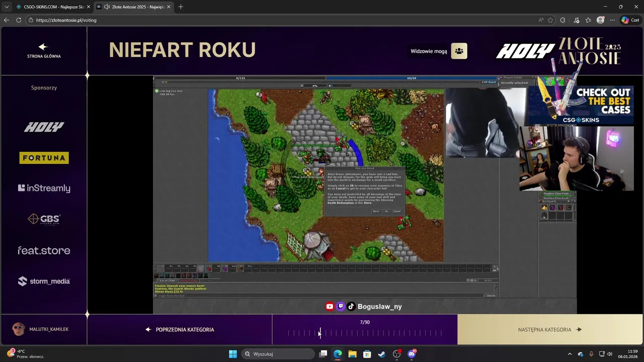Close the CSGO-SKINS.COM tab
This screenshot has height=362, width=644.
coord(89,7)
